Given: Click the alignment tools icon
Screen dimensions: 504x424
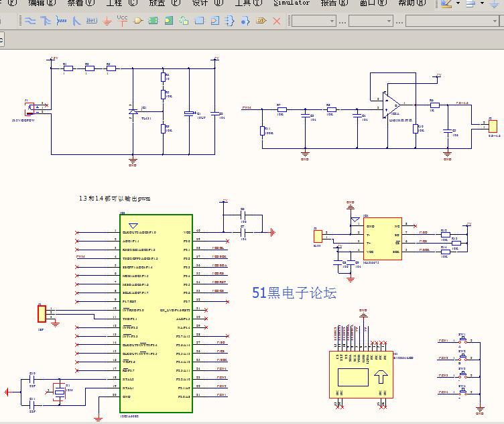Looking at the screenshot, I should [x=470, y=3].
